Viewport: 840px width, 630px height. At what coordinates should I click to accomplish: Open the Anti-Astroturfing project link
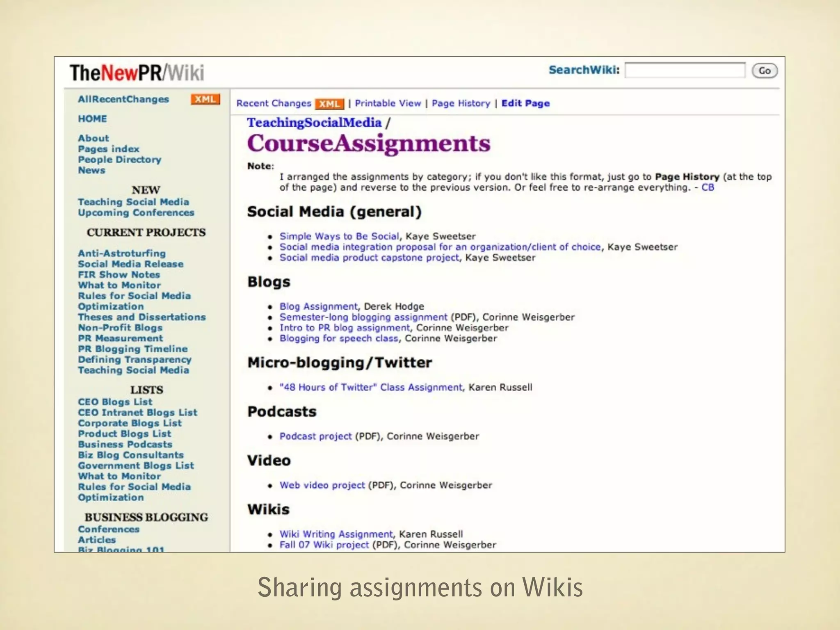click(x=122, y=253)
